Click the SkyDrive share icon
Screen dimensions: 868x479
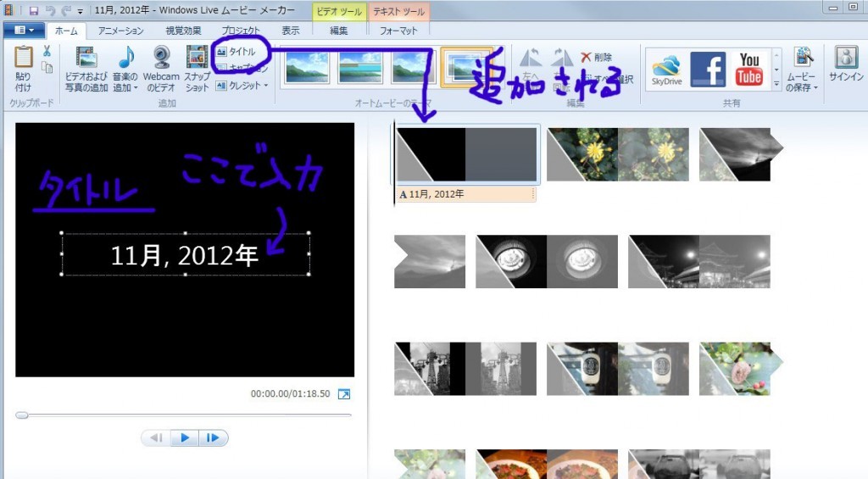[x=666, y=70]
